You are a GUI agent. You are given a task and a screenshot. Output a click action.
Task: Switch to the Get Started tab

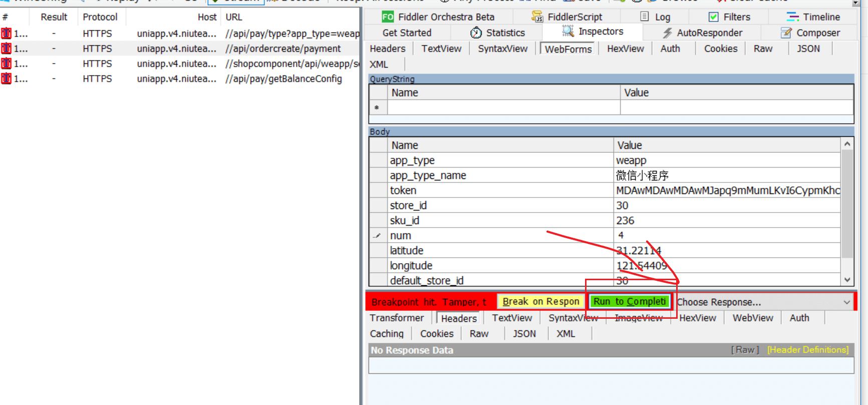(x=407, y=33)
